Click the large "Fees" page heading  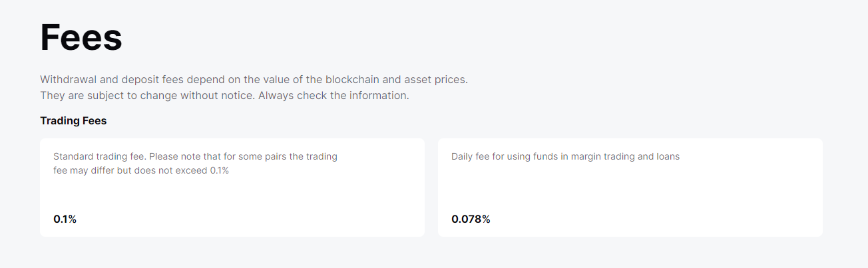(81, 38)
